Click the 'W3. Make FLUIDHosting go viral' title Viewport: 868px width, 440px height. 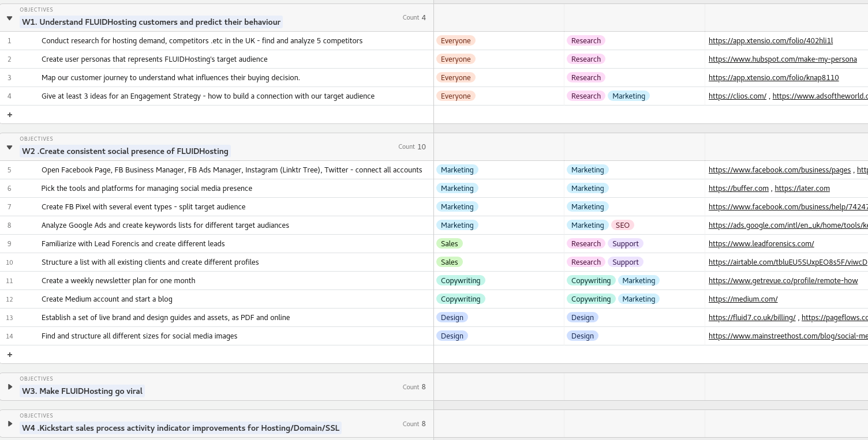(x=83, y=391)
